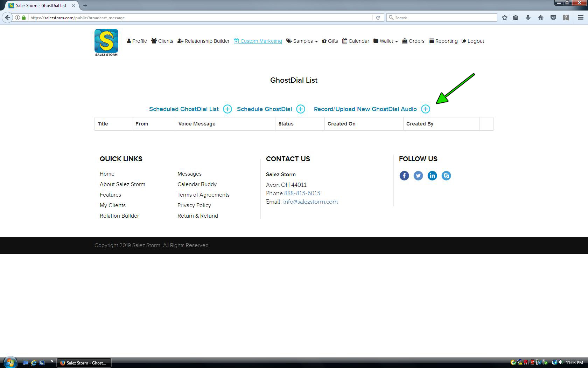Click the info@salezstorm.com email link
Image resolution: width=588 pixels, height=368 pixels.
[310, 202]
